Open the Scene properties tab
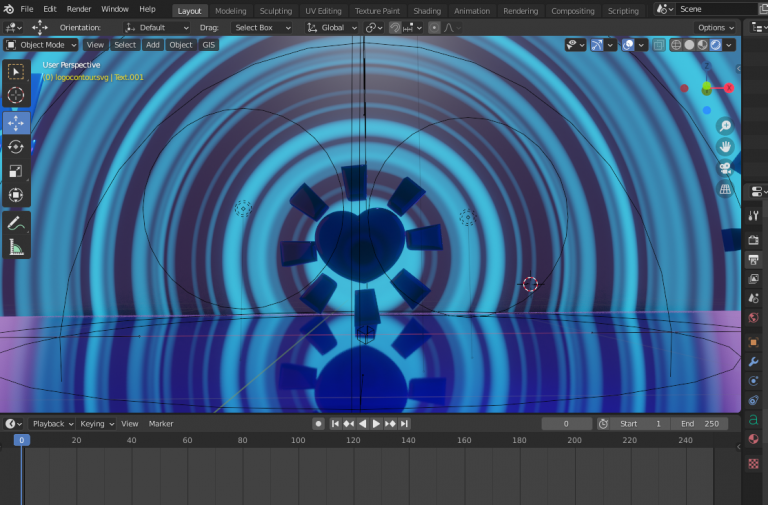Viewport: 768px width, 505px height. [753, 298]
